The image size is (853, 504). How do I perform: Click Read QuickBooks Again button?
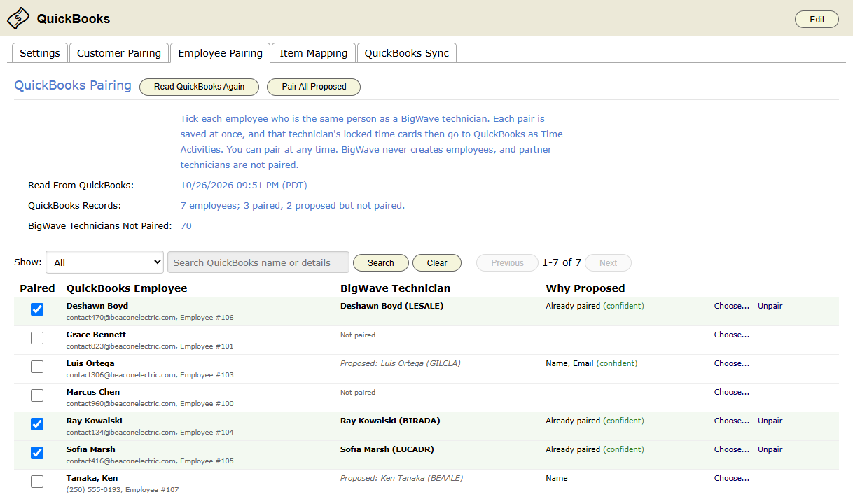point(199,87)
